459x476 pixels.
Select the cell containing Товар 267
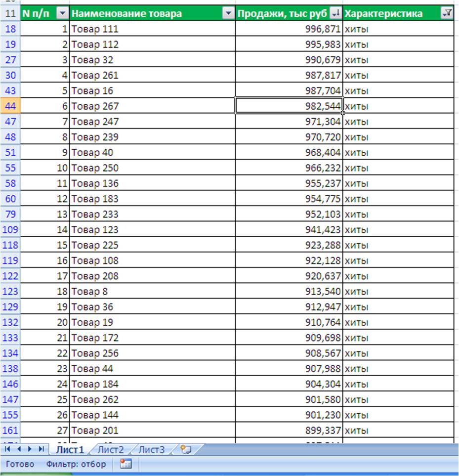tap(153, 106)
